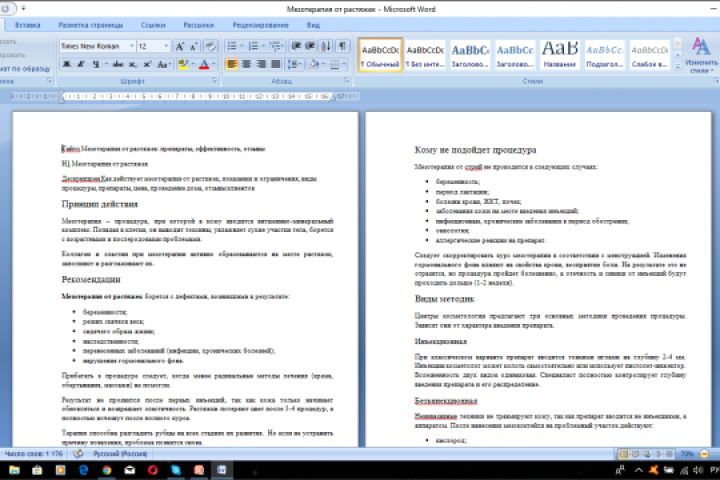Click the volume icon in system tray
The height and width of the screenshot is (480, 720).
pos(698,470)
